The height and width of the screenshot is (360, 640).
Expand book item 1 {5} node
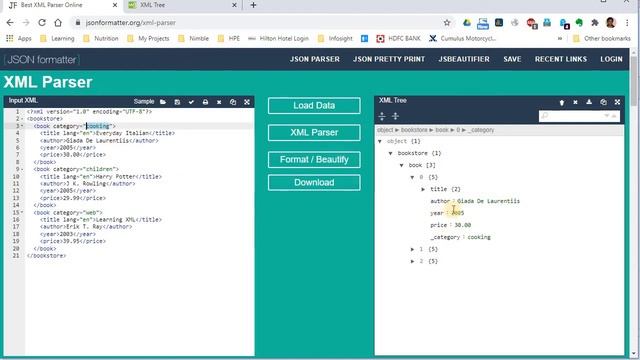(412, 249)
